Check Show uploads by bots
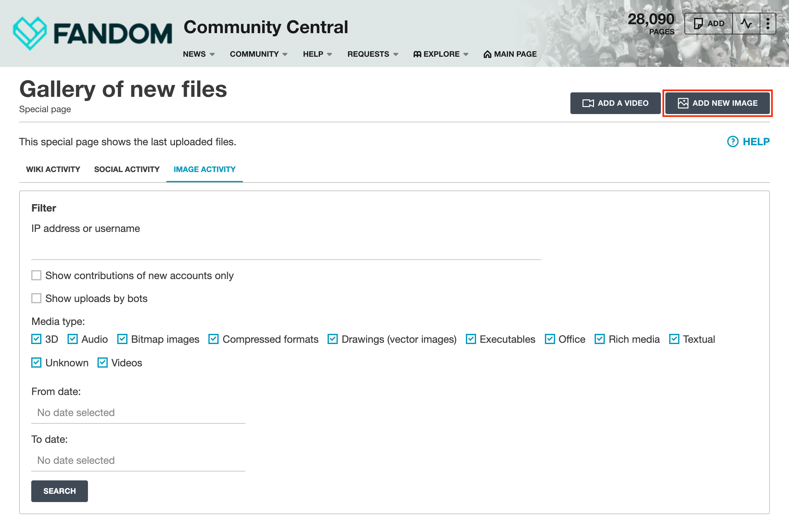Screen dimensions: 789x532 (x=36, y=298)
